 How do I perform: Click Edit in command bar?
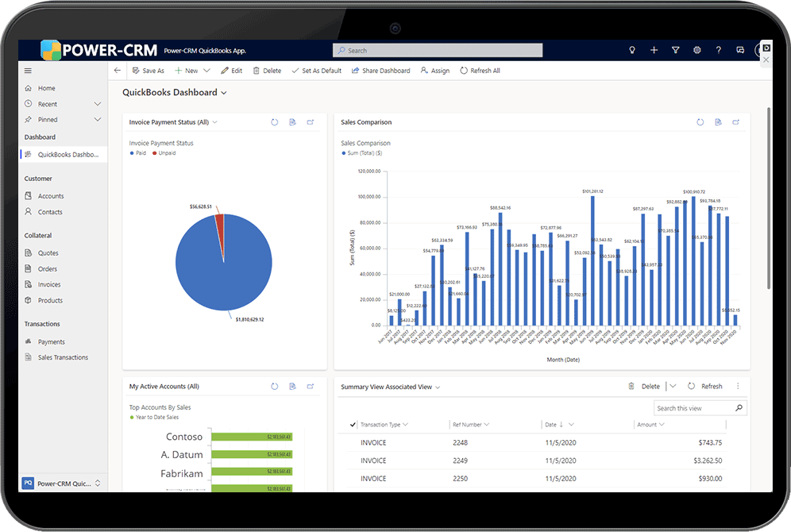pyautogui.click(x=232, y=71)
